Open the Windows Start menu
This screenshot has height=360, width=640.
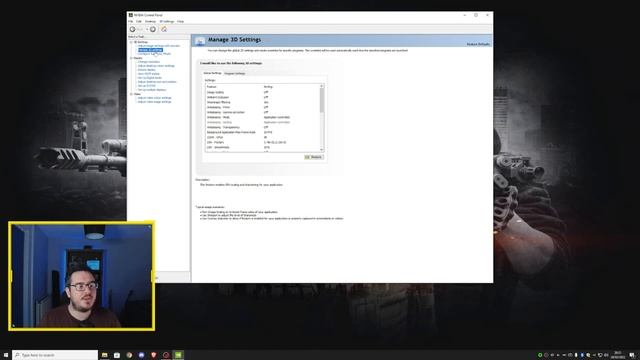pos(6,355)
